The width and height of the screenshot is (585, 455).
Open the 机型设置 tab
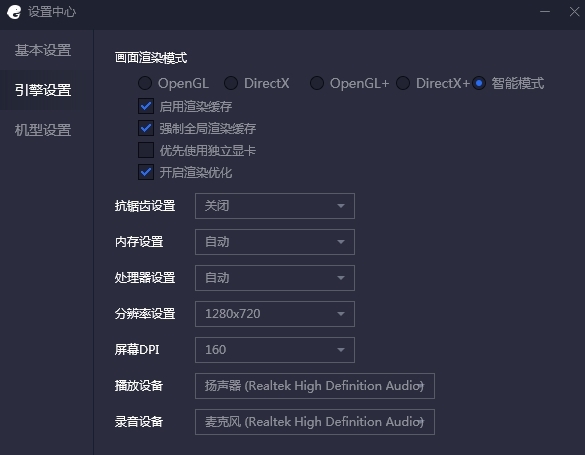pyautogui.click(x=43, y=130)
